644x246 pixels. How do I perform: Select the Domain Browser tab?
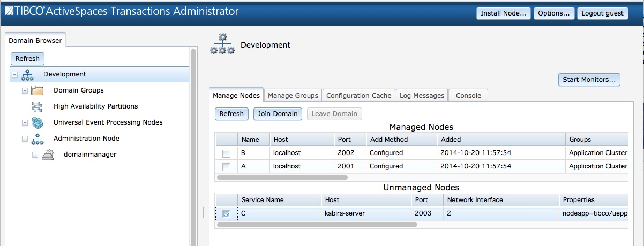[35, 40]
